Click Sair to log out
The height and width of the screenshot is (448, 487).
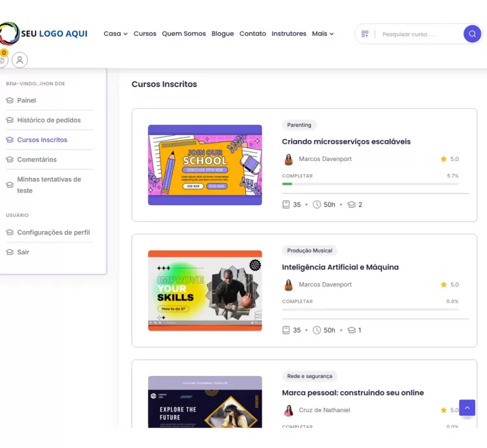(x=23, y=252)
